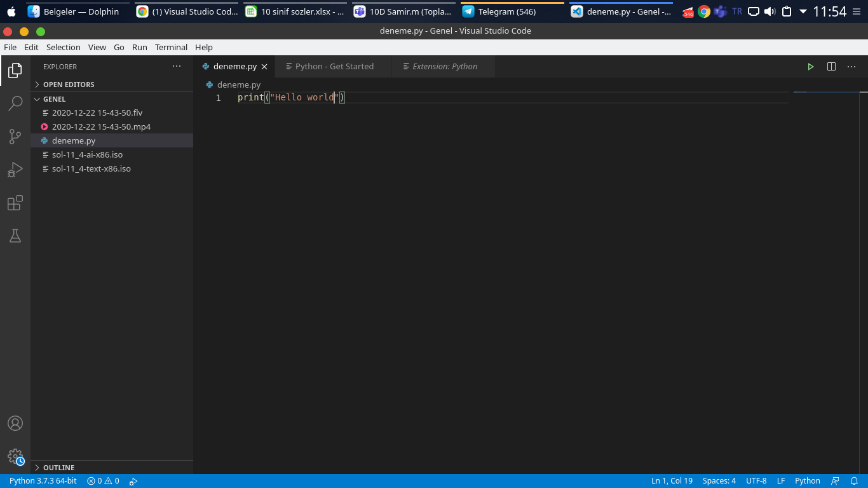868x488 pixels.
Task: Click the 11:54 clock in the panel
Action: point(829,11)
